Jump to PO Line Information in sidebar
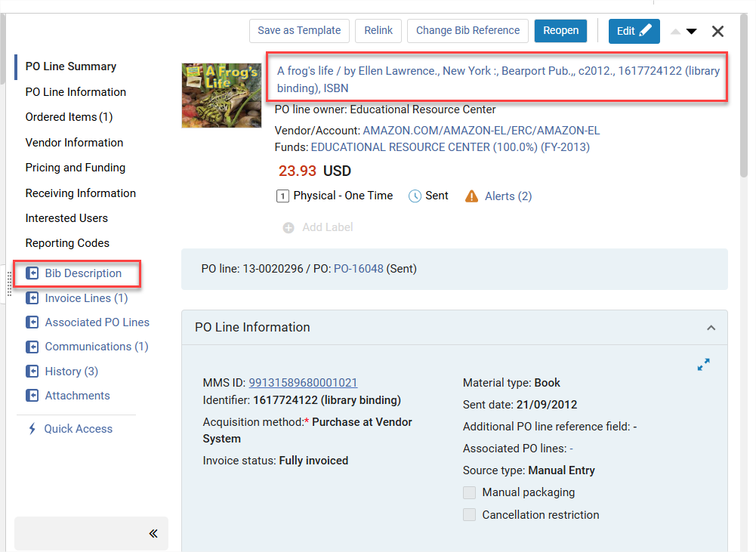 pos(76,92)
